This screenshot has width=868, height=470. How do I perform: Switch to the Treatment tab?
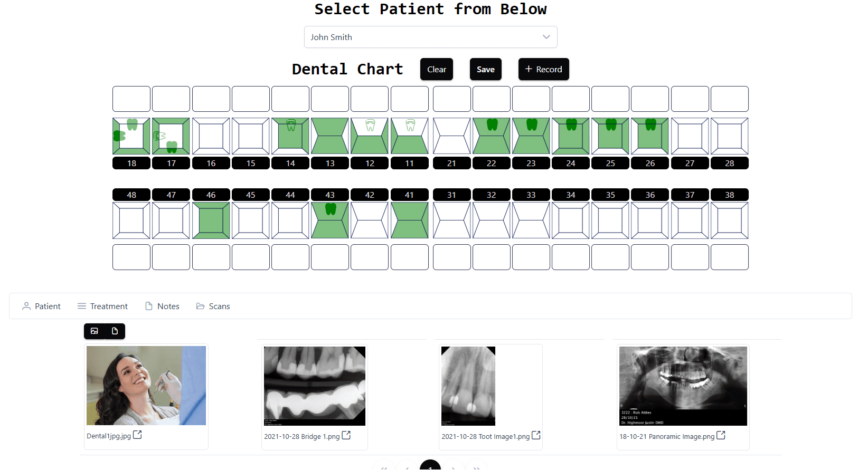102,306
